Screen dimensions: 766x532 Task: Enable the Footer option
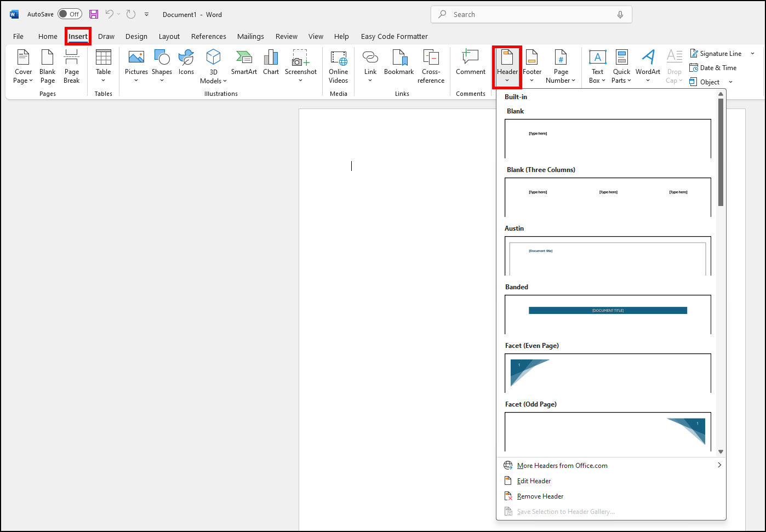click(x=532, y=66)
